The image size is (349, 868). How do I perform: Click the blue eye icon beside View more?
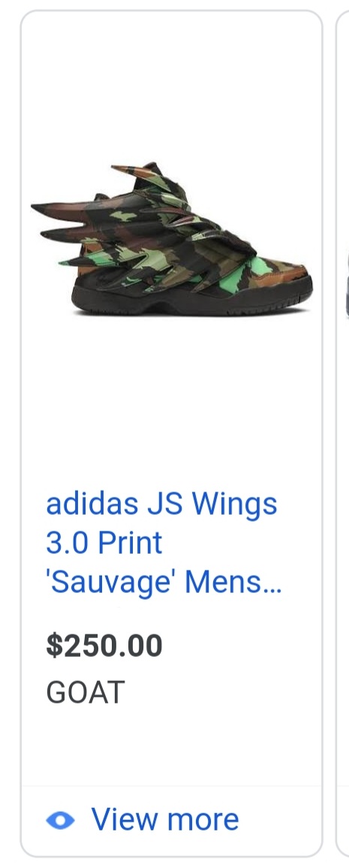[x=60, y=820]
